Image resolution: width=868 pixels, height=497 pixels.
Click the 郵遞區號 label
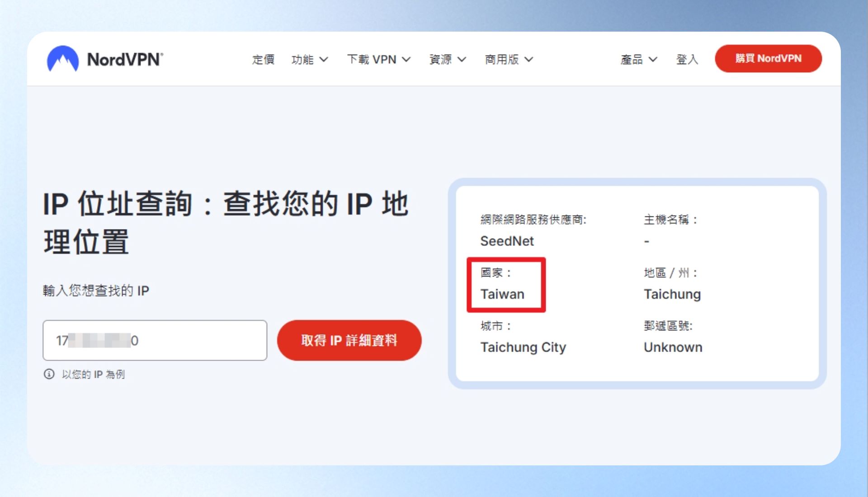click(x=668, y=326)
